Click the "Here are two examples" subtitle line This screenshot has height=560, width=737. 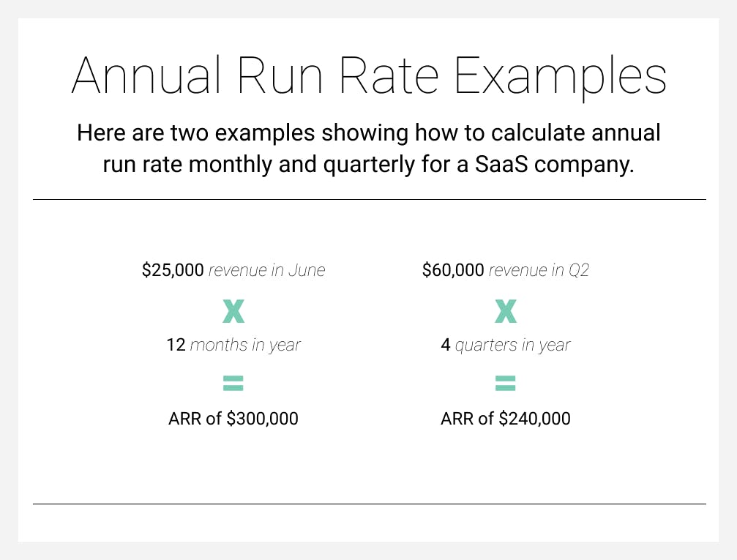pos(369,133)
